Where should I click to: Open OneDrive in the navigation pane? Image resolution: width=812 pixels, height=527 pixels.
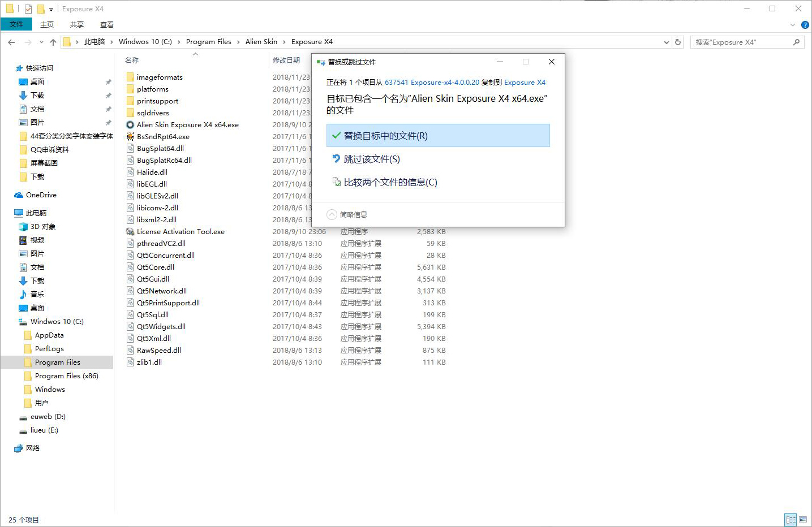coord(41,195)
